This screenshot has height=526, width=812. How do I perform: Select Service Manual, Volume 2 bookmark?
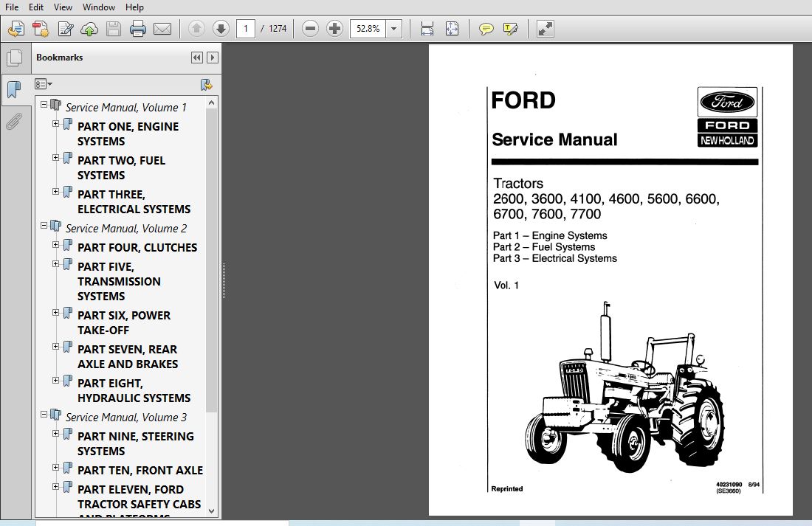click(125, 229)
